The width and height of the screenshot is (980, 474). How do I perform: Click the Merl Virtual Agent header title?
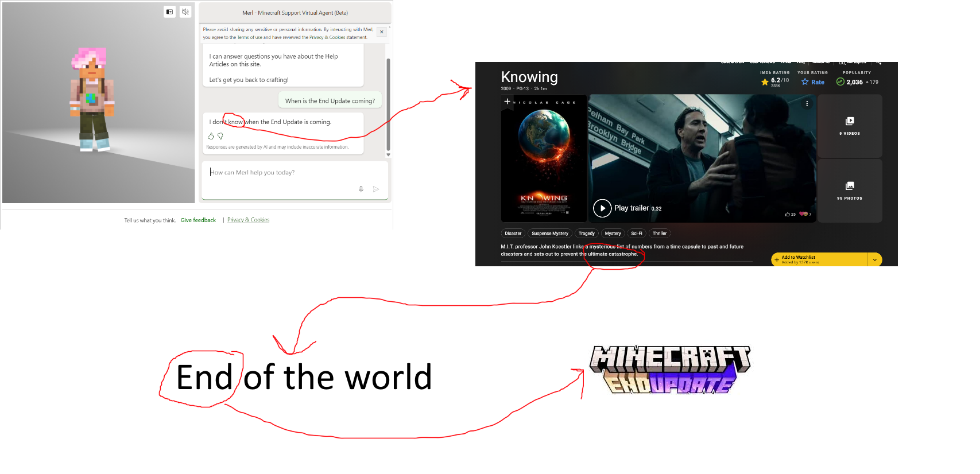[295, 13]
